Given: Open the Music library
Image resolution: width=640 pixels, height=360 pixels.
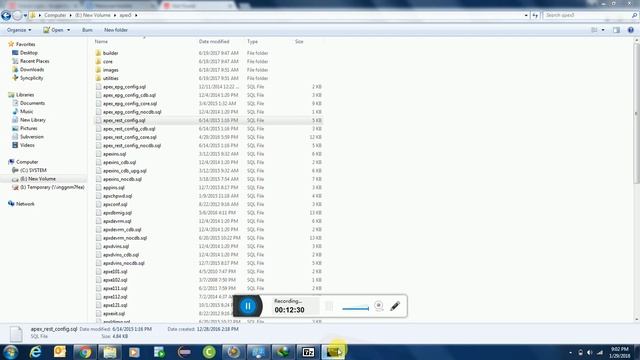Looking at the screenshot, I should 27,111.
